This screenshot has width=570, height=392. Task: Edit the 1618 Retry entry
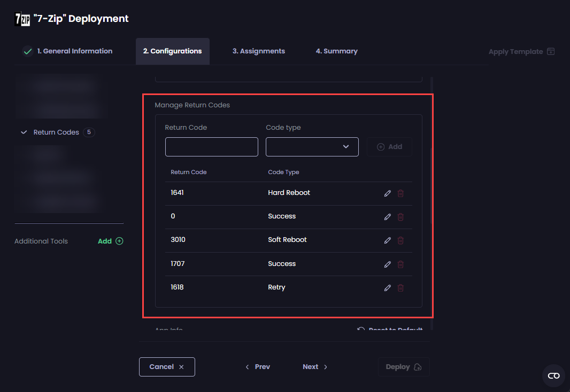tap(387, 288)
